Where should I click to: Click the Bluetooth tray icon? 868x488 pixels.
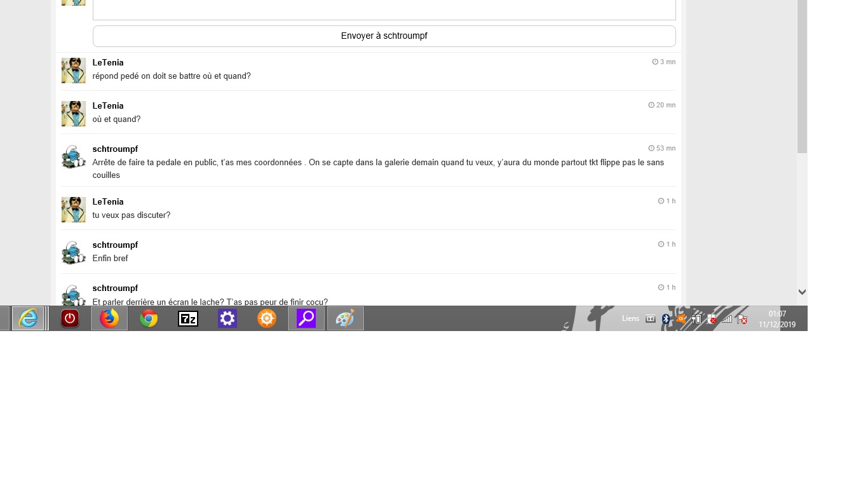click(666, 319)
